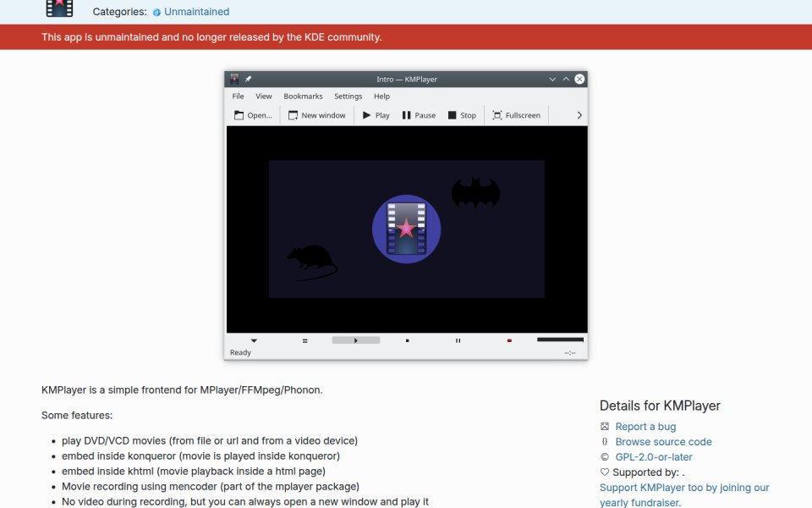The height and width of the screenshot is (508, 812).
Task: Click the minimize chevron in KMPlayer title bar
Action: [552, 80]
